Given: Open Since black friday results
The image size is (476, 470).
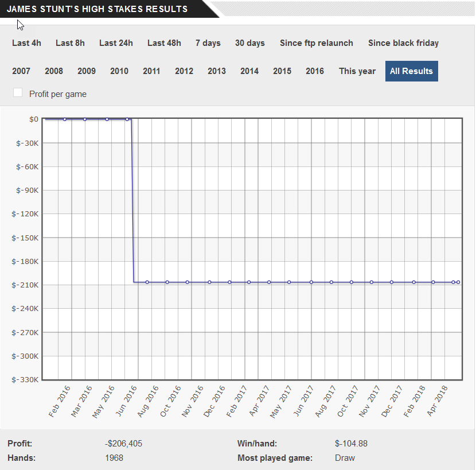Looking at the screenshot, I should coord(403,43).
